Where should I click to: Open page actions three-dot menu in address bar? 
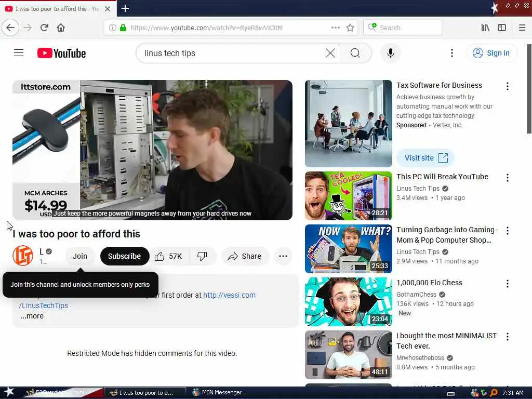coord(335,28)
